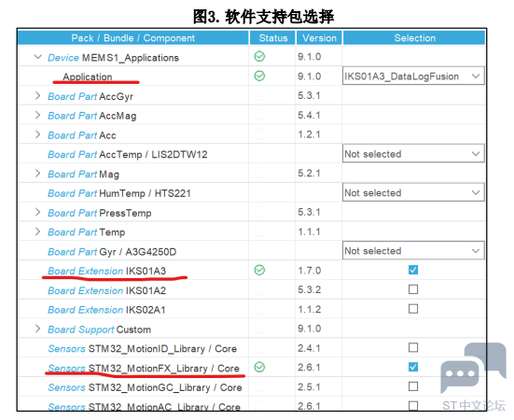Select Sensors STM32_MotionFX_Library / Core label
Viewport: 514px width, 420px height.
tap(144, 368)
